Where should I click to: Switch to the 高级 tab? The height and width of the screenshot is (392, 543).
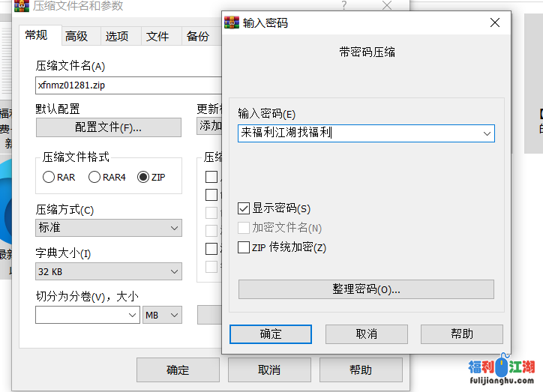[x=76, y=36]
